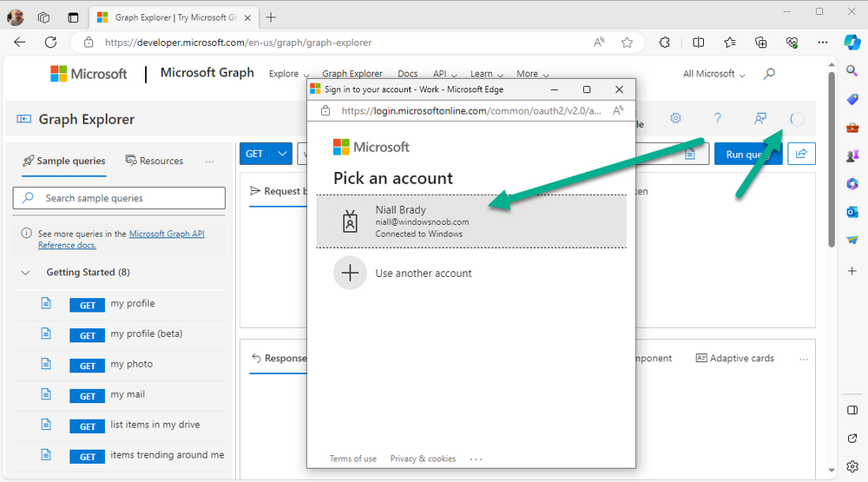Viewport: 868px width, 482px height.
Task: Collapse the Graph Explorer sidebar toggle icon
Action: tap(23, 119)
